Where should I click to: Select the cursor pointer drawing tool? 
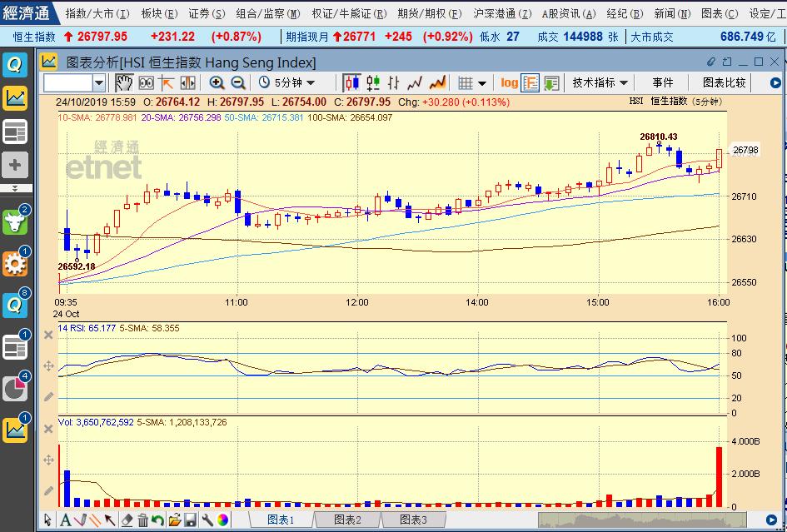(48, 520)
